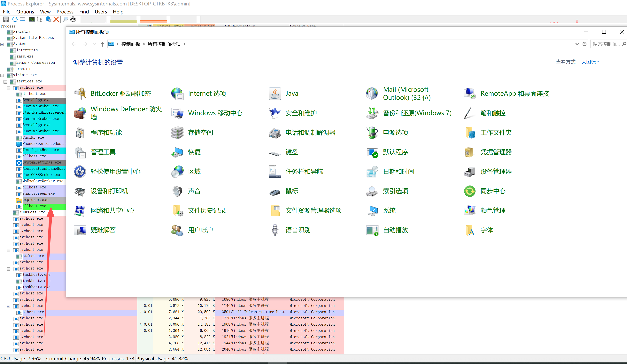Click the process Properties info icon

point(48,19)
